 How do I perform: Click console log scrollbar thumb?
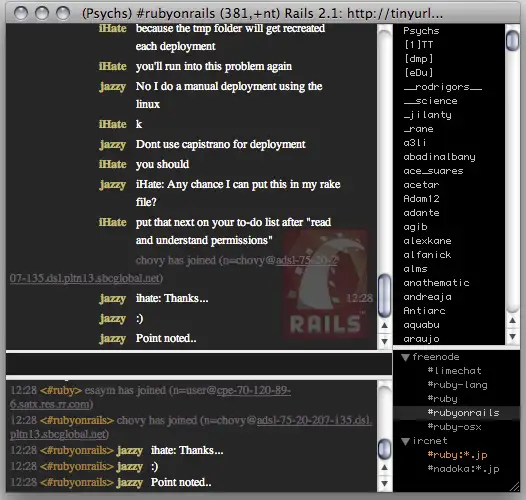pos(384,449)
